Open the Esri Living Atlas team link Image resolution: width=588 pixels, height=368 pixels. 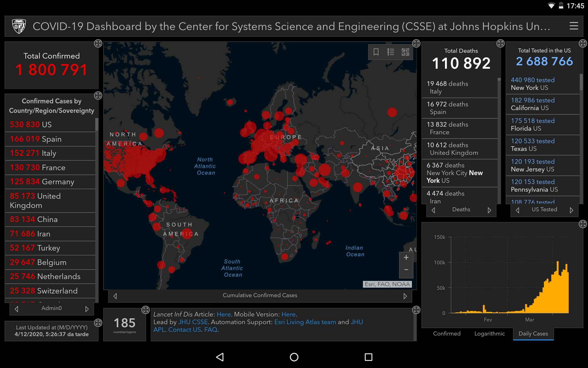tap(305, 322)
